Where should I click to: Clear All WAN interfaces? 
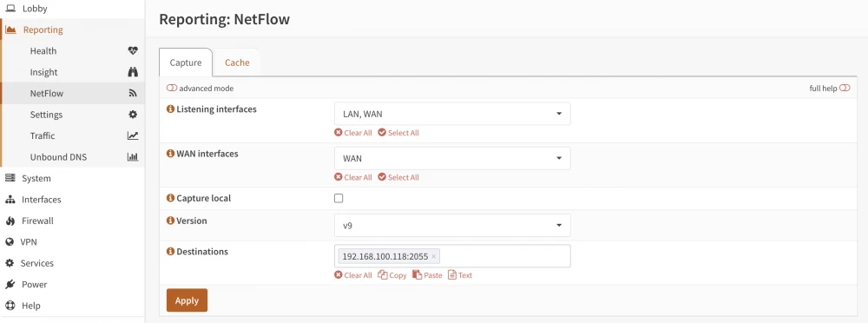(x=353, y=177)
